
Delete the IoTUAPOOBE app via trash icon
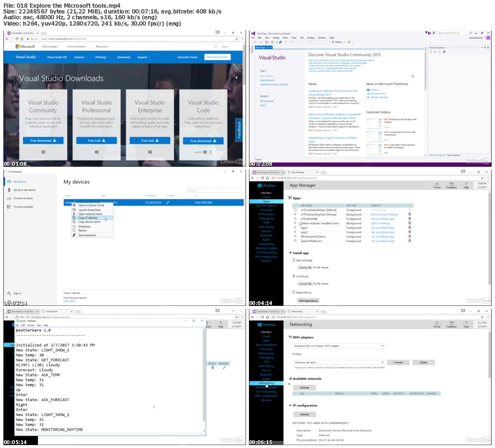[410, 218]
